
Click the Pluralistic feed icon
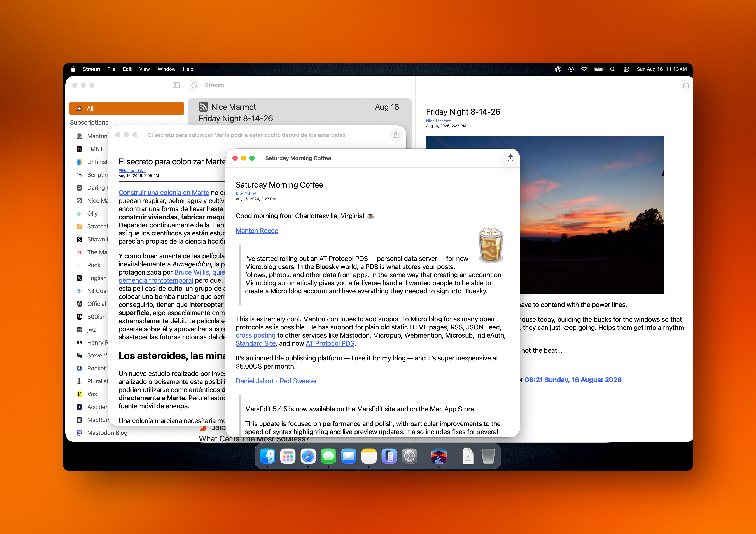[x=79, y=381]
